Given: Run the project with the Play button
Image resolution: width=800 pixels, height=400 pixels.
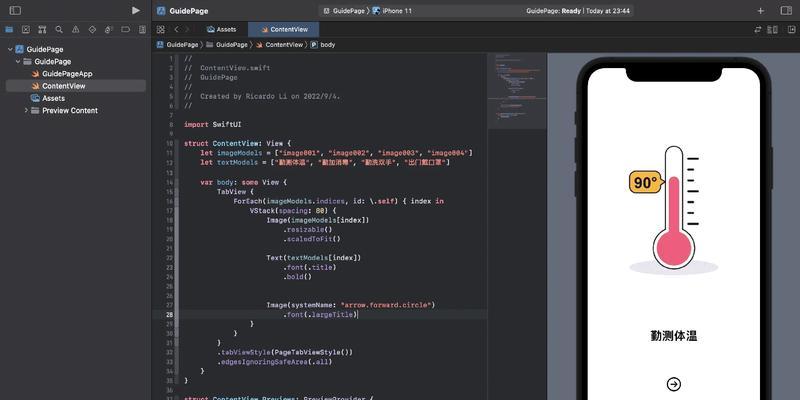Looking at the screenshot, I should tap(136, 11).
